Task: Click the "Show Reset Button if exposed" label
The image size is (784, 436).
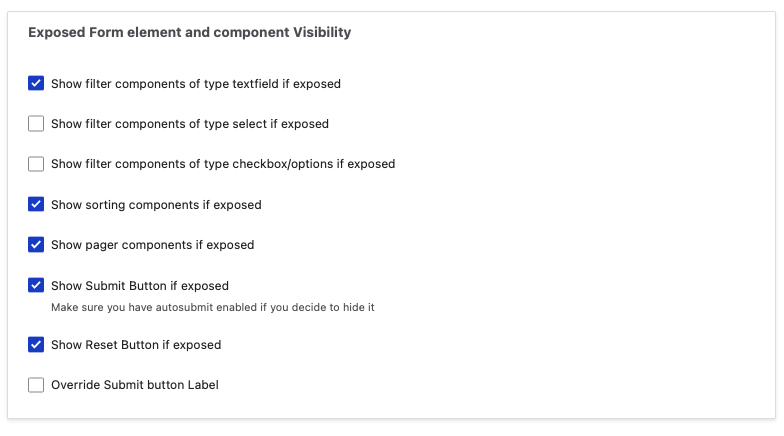Action: 136,345
